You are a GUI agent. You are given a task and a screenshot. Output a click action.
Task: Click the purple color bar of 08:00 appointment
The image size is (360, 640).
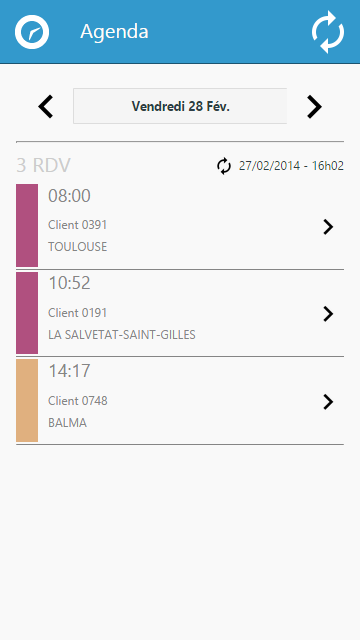(27, 225)
